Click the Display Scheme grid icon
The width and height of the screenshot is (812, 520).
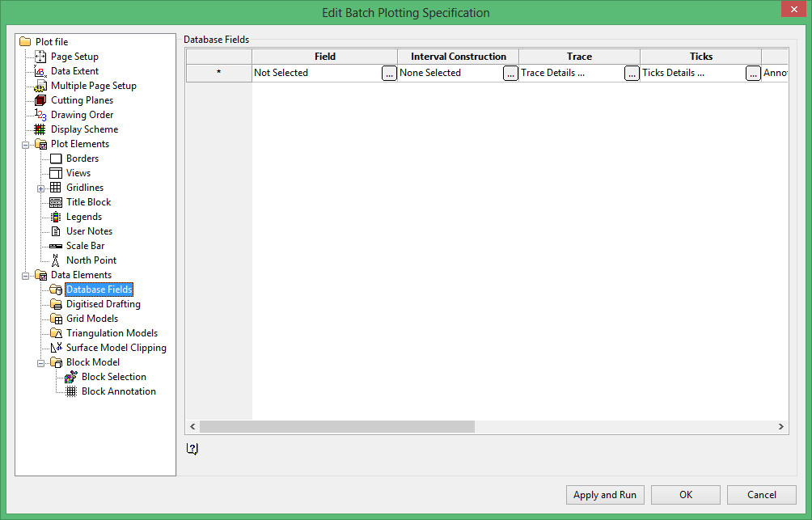coord(40,129)
